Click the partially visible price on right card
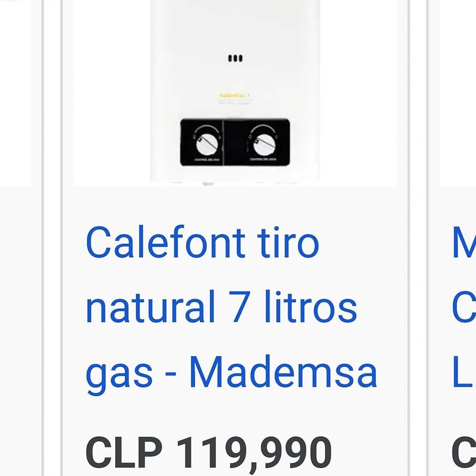The width and height of the screenshot is (476, 476). click(463, 453)
